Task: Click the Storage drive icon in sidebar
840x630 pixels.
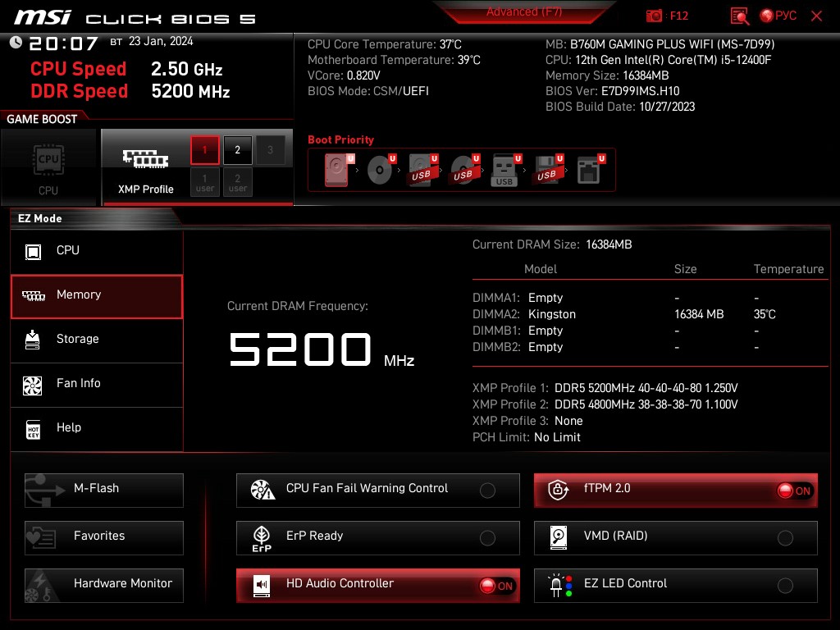Action: click(x=33, y=340)
